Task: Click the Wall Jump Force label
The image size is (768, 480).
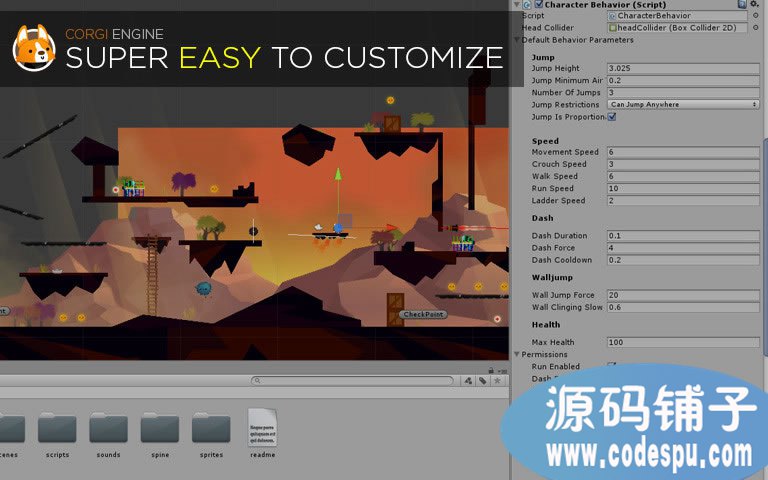Action: 563,295
